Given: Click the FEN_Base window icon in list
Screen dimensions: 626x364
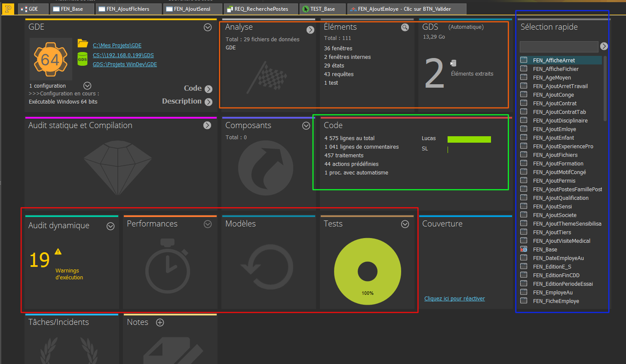Looking at the screenshot, I should point(524,249).
